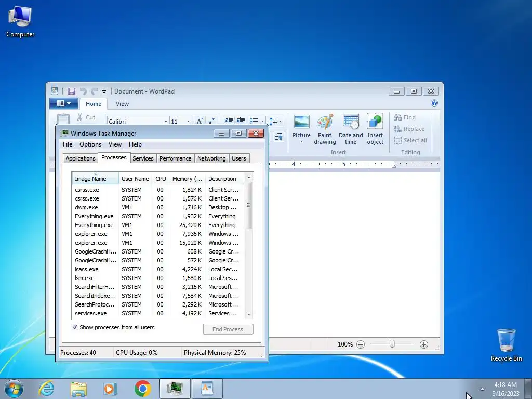Click the Undo arrow in WordPad title bar
Viewport: 532px width, 399px height.
tap(83, 91)
